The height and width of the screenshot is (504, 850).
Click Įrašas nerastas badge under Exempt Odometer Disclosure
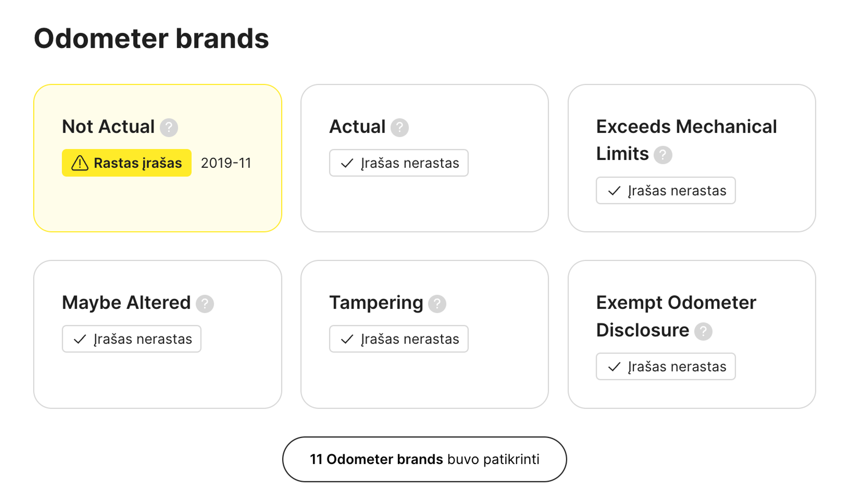pos(666,367)
